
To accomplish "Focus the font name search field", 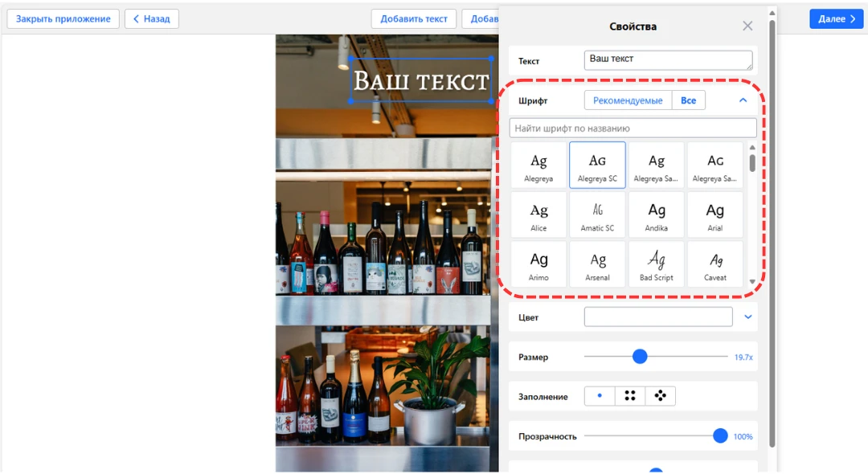I will pyautogui.click(x=633, y=129).
